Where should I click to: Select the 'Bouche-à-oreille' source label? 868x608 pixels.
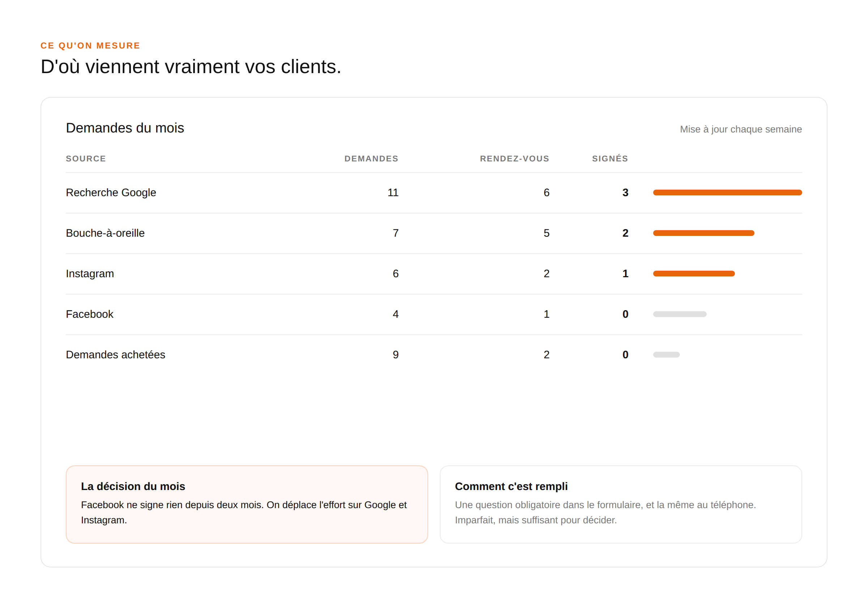point(105,233)
